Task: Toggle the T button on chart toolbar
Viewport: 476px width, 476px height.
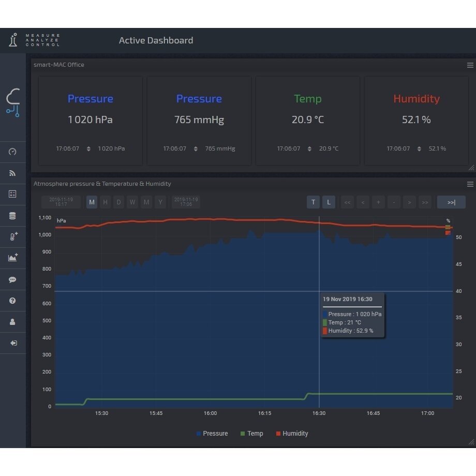Action: (313, 202)
